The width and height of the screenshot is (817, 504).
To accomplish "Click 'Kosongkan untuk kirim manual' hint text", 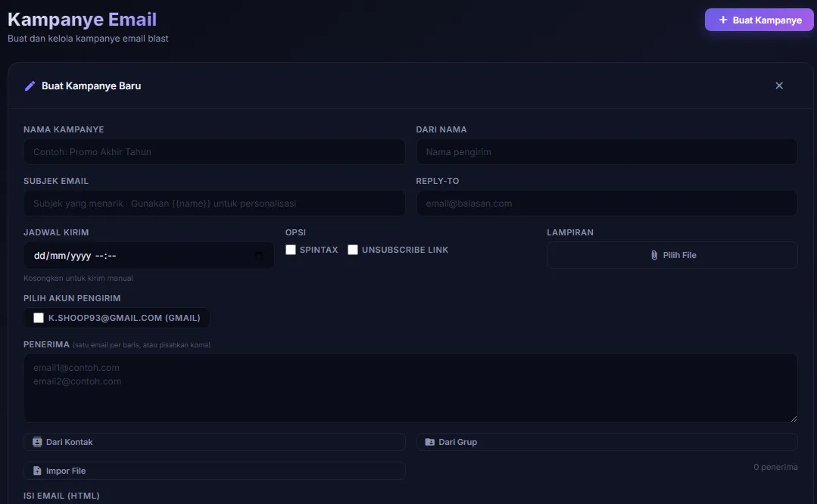I will point(78,278).
